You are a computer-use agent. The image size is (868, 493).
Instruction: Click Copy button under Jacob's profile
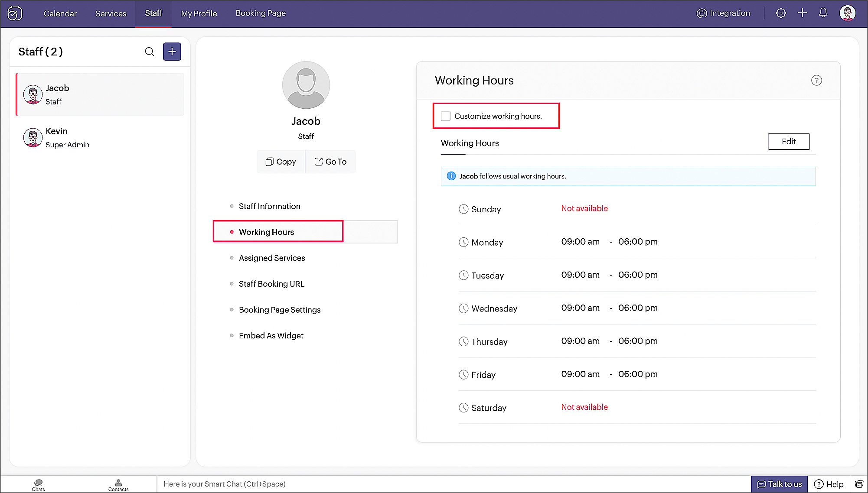coord(281,162)
